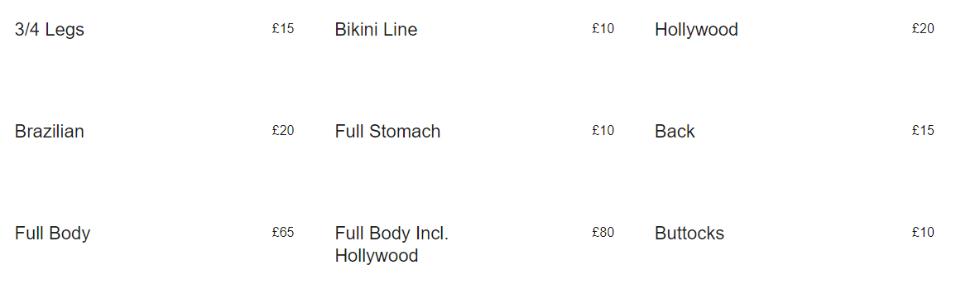Click the £20 price next to Brazilian
This screenshot has width=980, height=299.
click(283, 130)
